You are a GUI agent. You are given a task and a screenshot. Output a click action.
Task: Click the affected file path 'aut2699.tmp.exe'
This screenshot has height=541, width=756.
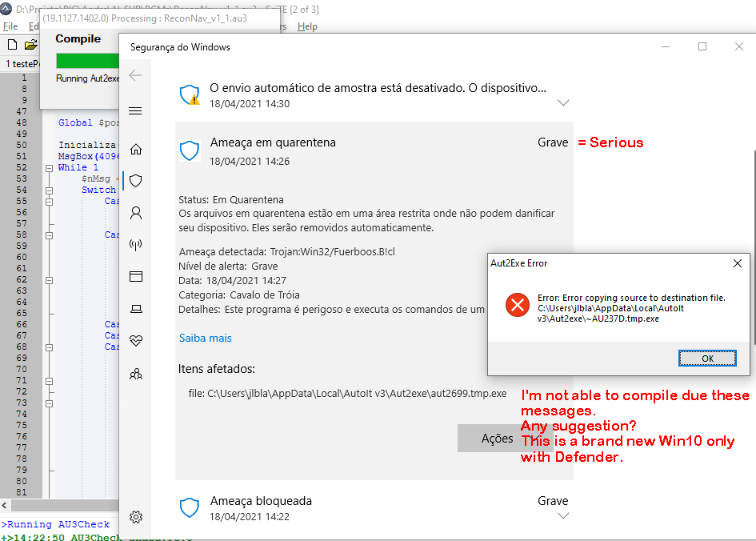tap(357, 394)
